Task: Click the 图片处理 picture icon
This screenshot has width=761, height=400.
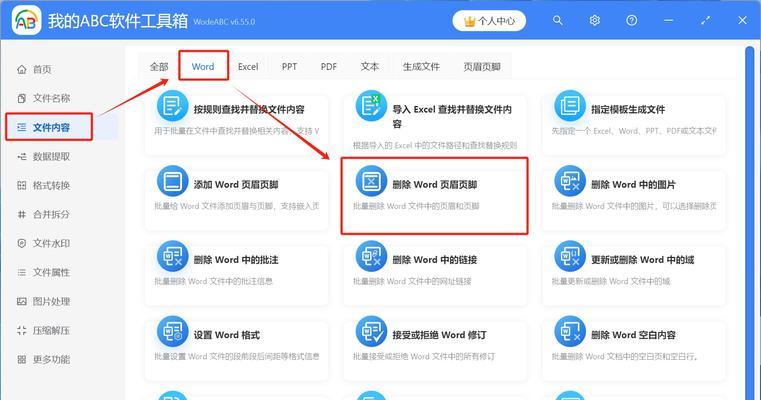Action: pos(21,301)
